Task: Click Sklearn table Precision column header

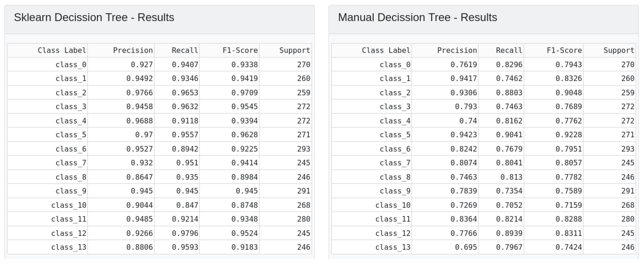Action: point(133,50)
